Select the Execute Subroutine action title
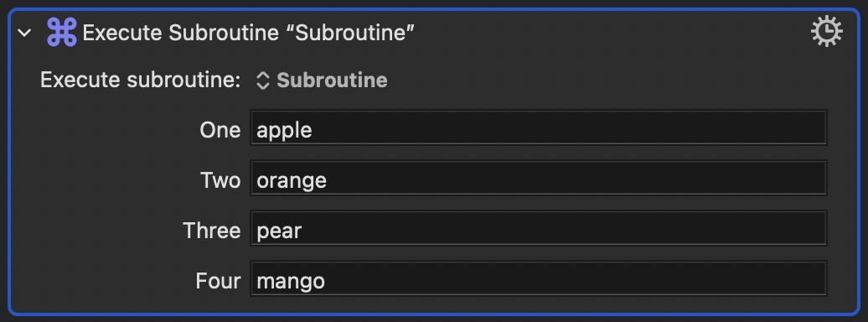 (x=248, y=34)
